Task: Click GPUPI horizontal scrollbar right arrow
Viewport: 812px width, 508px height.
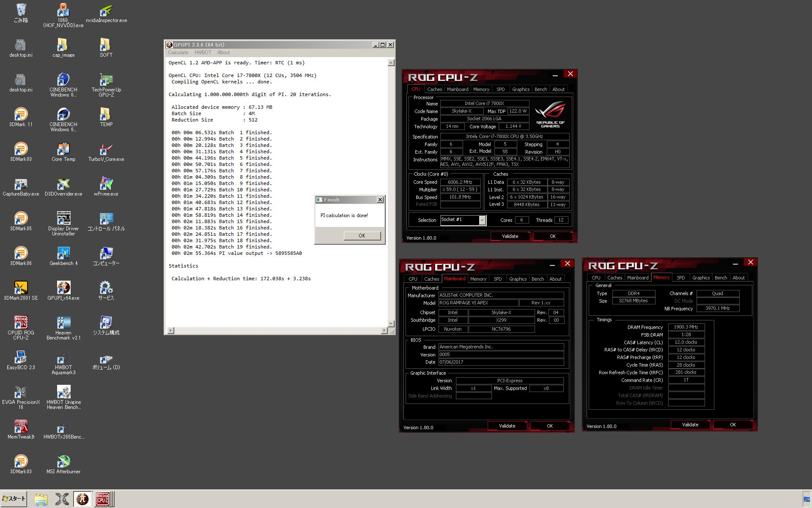Action: coord(384,330)
